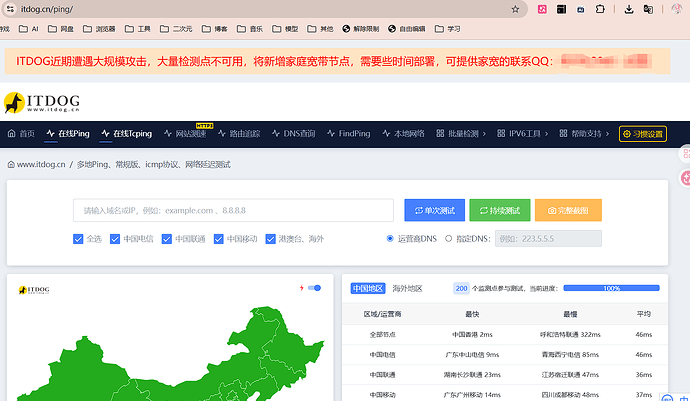Click the 解除限制 bookmarklet
This screenshot has width=690, height=401.
click(361, 29)
